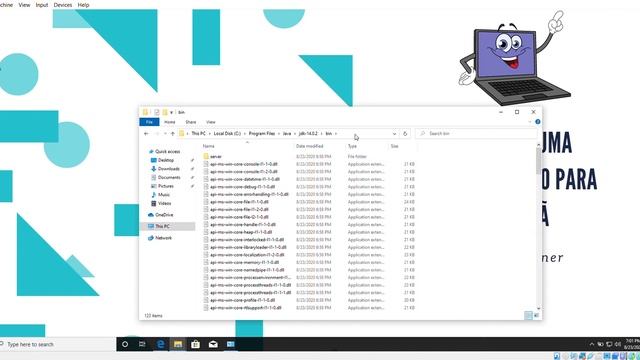
Task: Open Task View from the taskbar
Action: [x=142, y=344]
